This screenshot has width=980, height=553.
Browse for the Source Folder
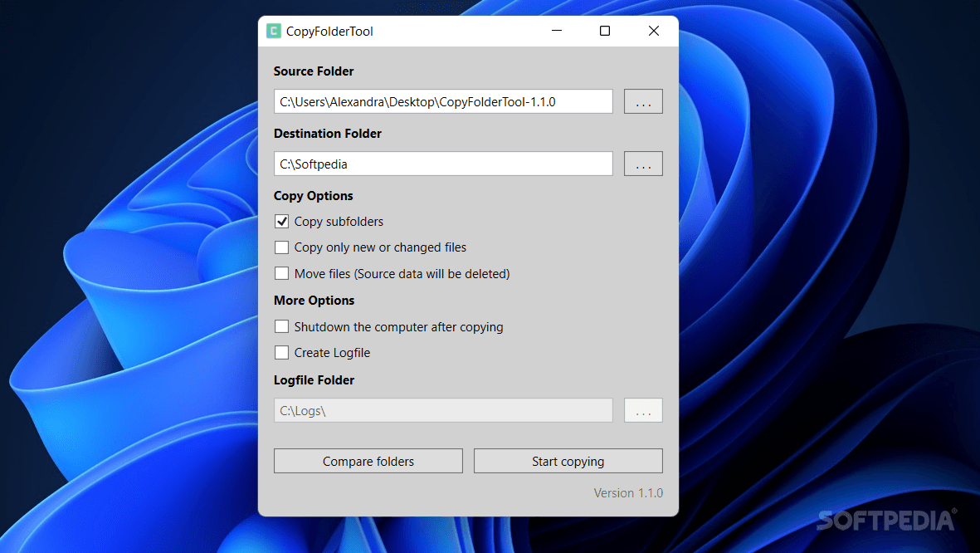tap(643, 101)
